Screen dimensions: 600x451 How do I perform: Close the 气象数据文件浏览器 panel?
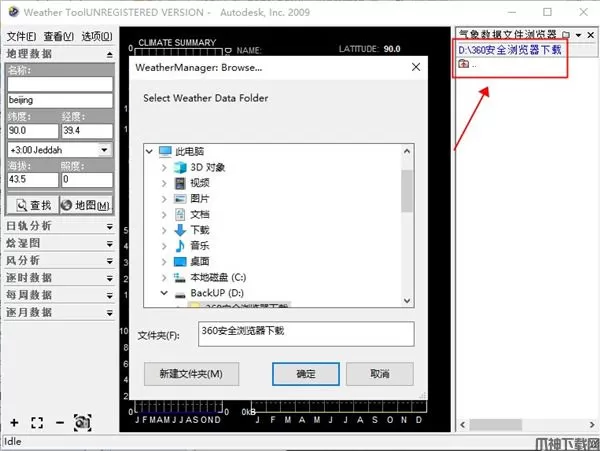590,35
